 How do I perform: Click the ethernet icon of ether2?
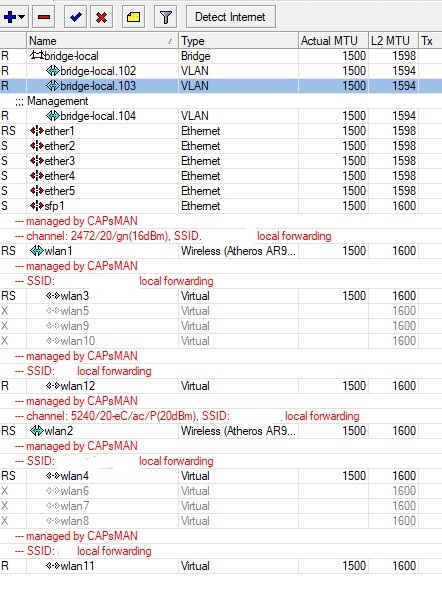(37, 146)
